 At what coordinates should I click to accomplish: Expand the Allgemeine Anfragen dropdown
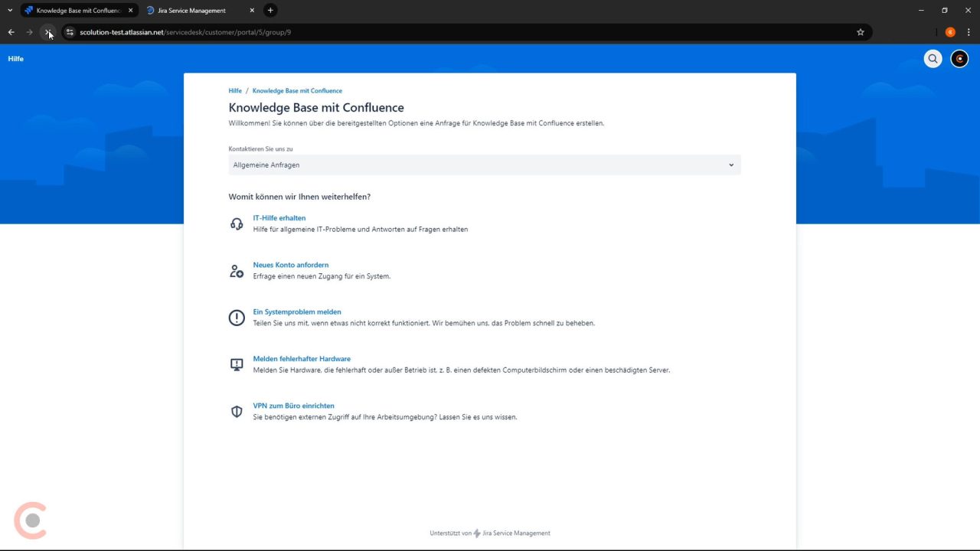click(x=485, y=165)
